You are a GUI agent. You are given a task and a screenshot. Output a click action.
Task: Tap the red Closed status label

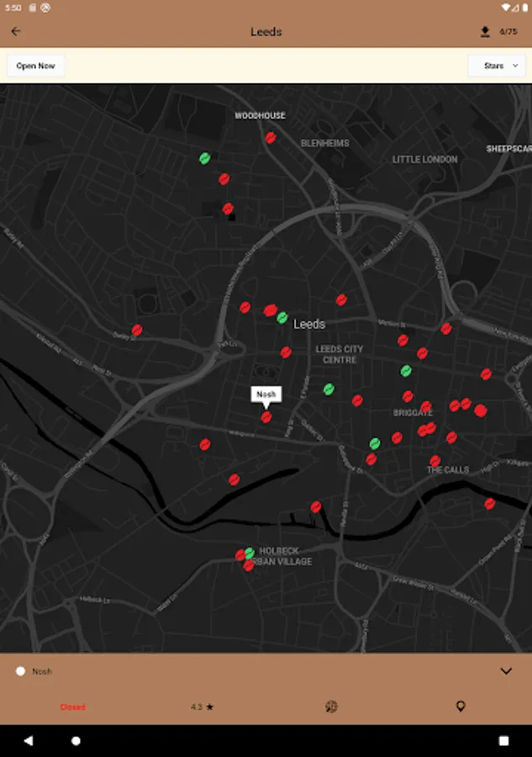click(x=73, y=707)
